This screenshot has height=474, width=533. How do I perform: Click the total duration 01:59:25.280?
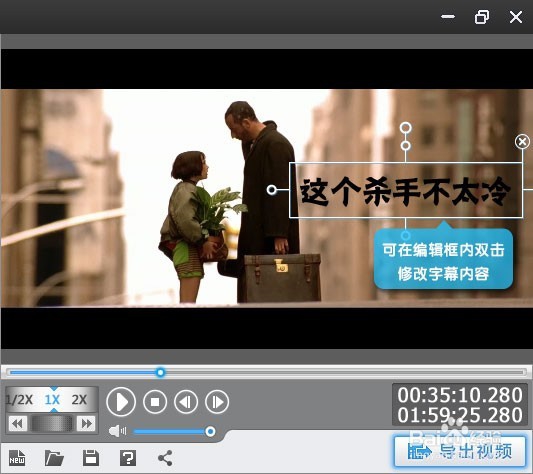point(460,415)
